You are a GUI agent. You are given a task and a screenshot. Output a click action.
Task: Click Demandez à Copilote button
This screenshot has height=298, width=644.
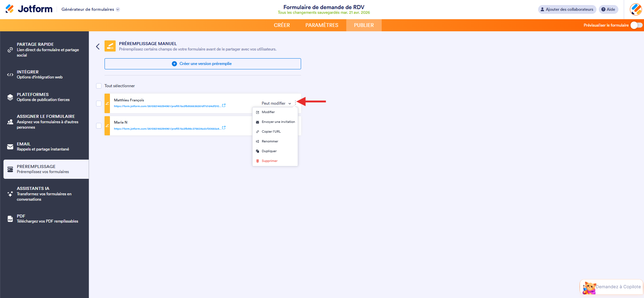click(x=612, y=287)
